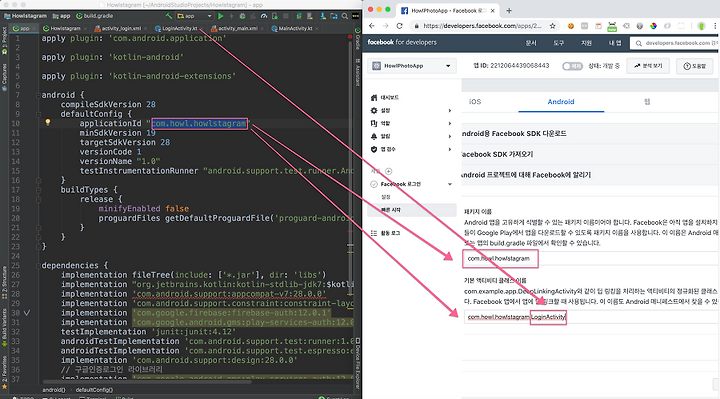
Task: Expand the roles sidebar item chevron
Action: [450, 124]
